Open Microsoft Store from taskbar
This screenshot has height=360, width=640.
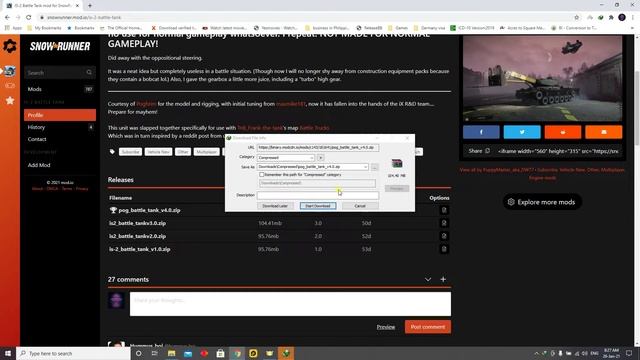point(220,353)
